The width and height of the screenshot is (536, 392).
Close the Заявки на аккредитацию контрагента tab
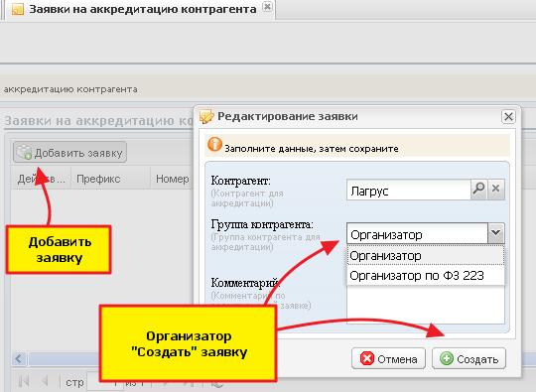click(267, 7)
